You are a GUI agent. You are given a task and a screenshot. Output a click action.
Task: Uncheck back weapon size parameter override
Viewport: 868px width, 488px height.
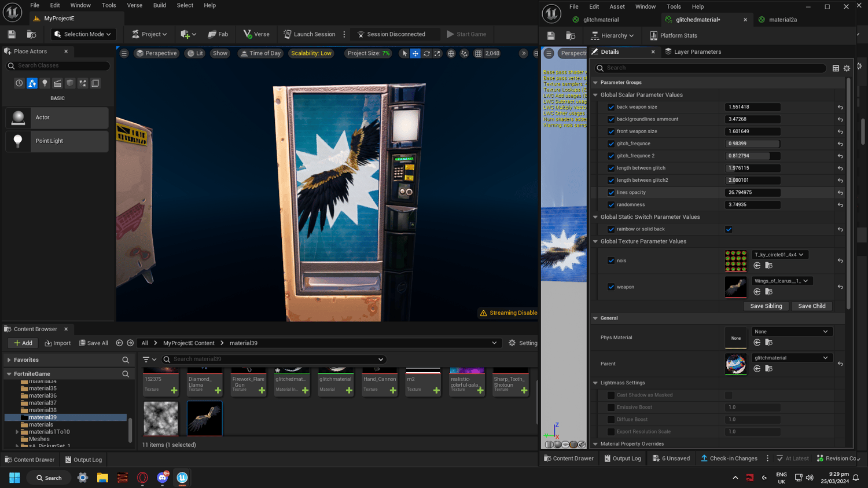click(x=611, y=107)
